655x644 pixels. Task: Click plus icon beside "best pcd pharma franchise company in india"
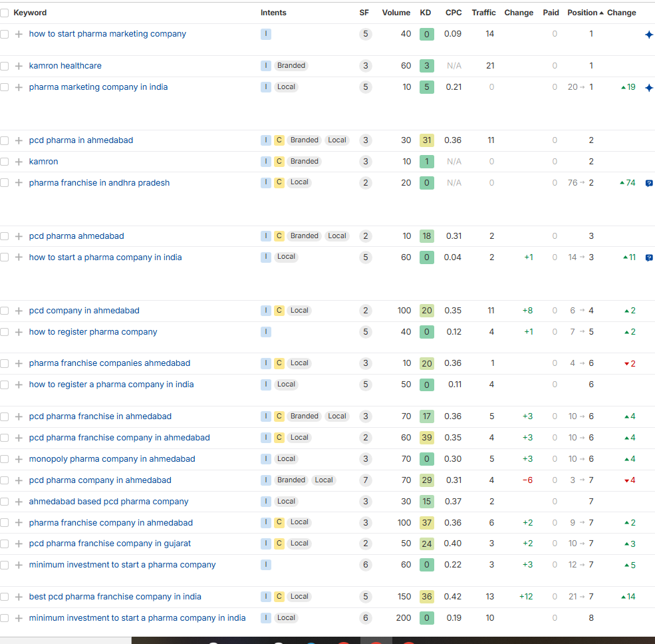pyautogui.click(x=19, y=597)
